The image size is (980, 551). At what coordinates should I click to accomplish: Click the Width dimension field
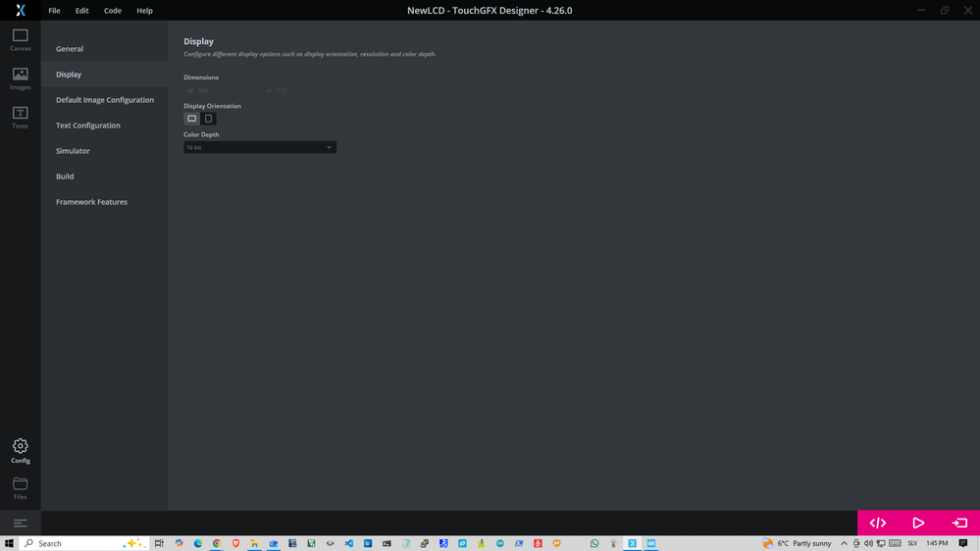pyautogui.click(x=222, y=90)
